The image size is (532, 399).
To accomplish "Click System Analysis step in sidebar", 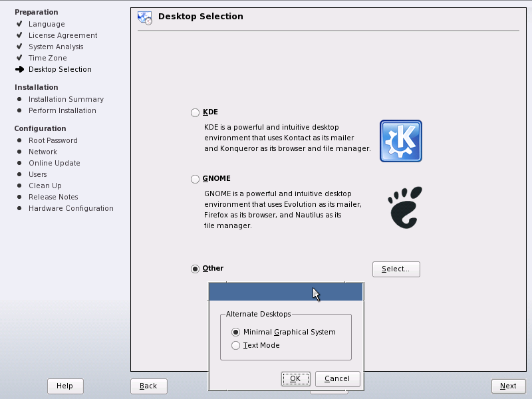I will pyautogui.click(x=56, y=47).
